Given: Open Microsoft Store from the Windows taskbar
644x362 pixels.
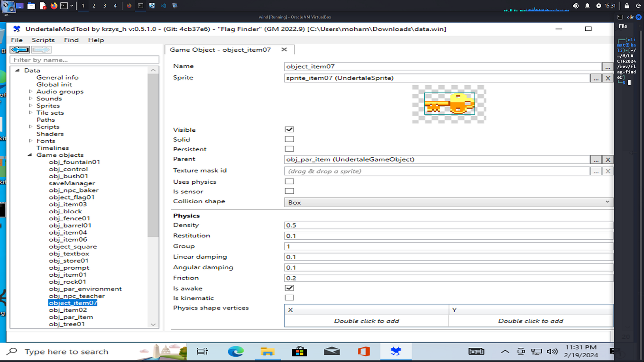Looking at the screenshot, I should coord(299,351).
